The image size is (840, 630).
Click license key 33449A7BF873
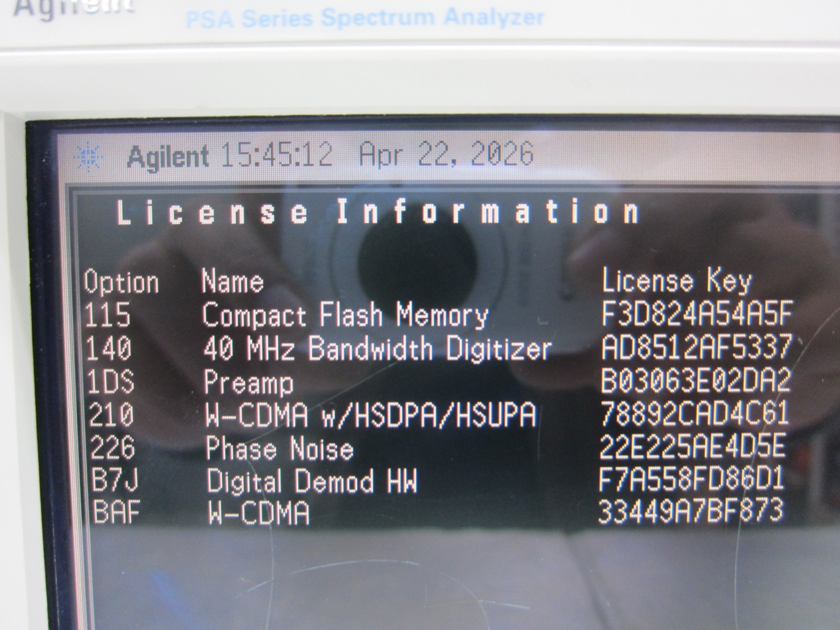click(x=690, y=511)
